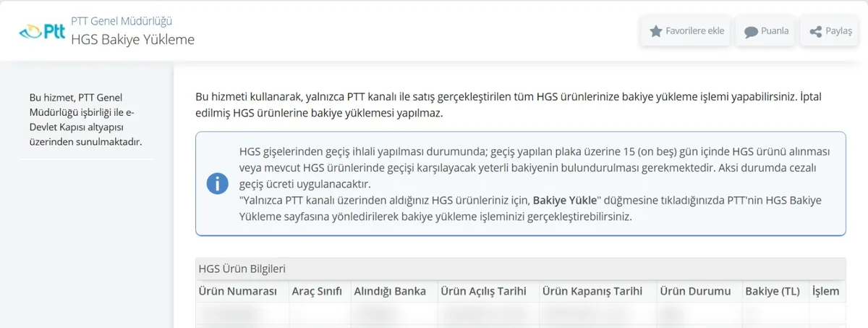Click the Puanla button

point(766,31)
